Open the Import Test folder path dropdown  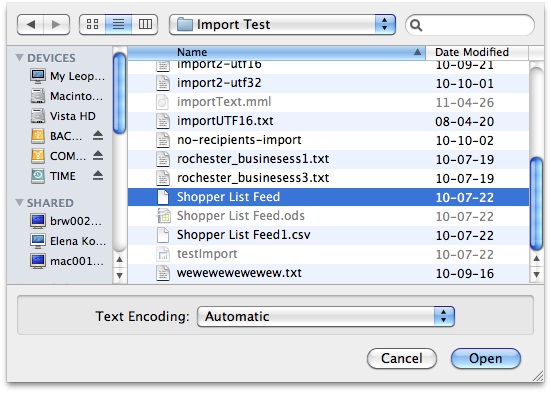click(282, 25)
